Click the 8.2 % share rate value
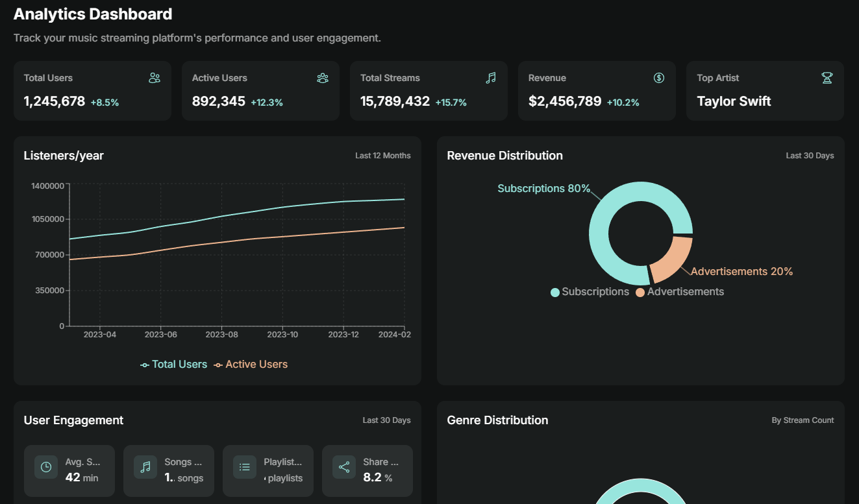This screenshot has height=504, width=859. (378, 478)
